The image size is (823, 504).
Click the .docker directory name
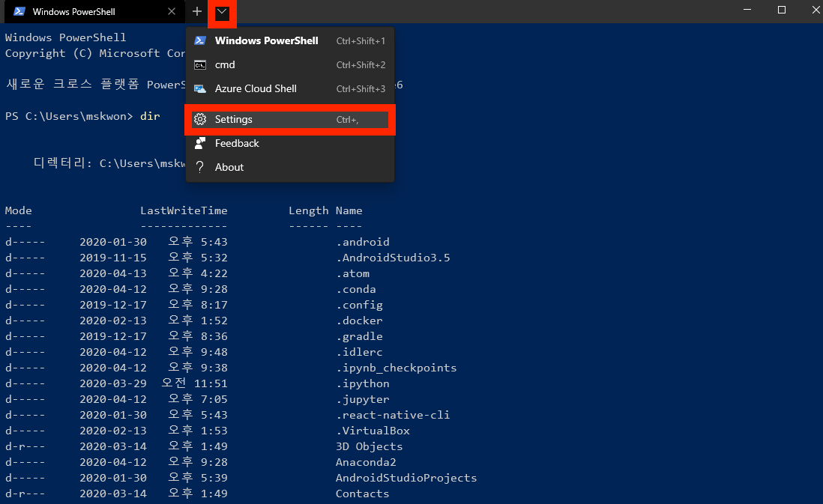pos(360,321)
